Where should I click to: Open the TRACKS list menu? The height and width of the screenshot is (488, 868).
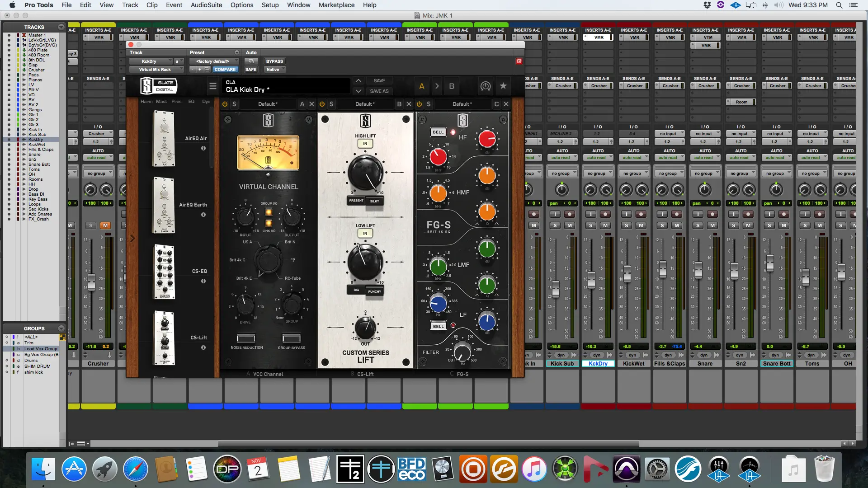pyautogui.click(x=61, y=27)
